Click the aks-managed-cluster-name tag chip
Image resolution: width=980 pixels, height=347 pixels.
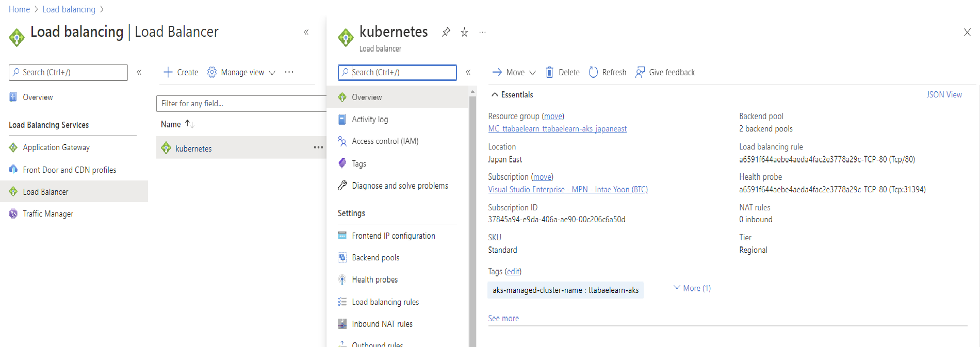coord(565,290)
